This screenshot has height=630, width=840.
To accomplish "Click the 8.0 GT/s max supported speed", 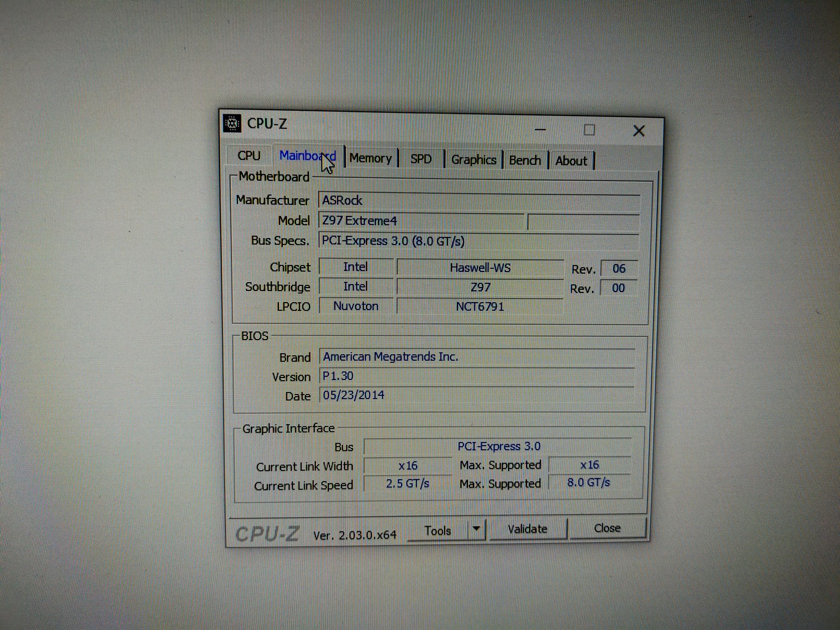I will (x=589, y=483).
